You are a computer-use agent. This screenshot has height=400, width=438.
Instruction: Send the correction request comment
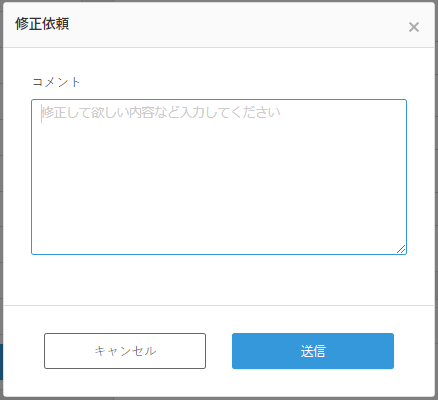[x=313, y=351]
